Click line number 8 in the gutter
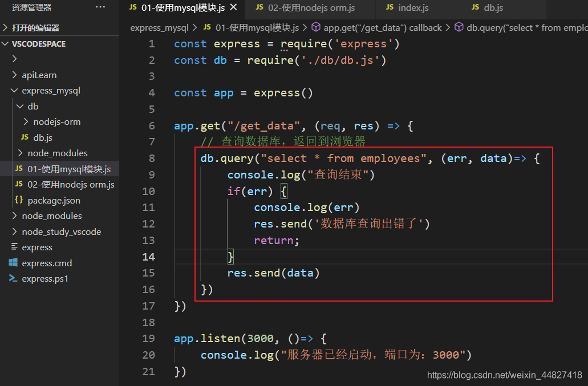Image resolution: width=588 pixels, height=386 pixels. (x=152, y=159)
